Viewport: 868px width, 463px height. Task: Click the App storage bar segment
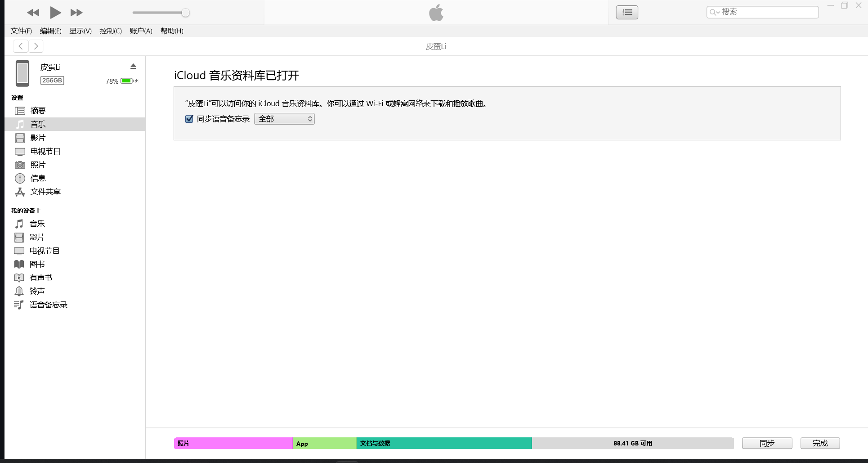(x=325, y=443)
